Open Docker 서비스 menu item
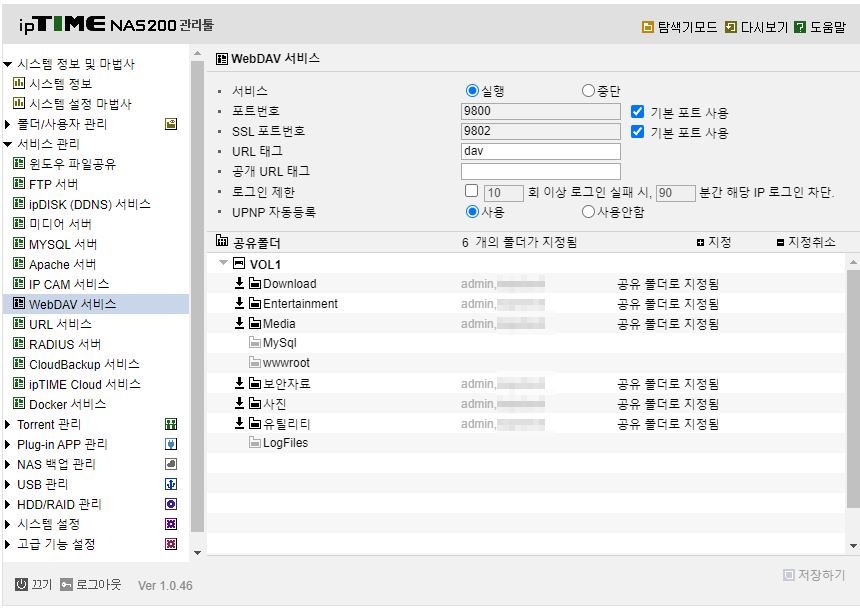This screenshot has width=860, height=615. click(67, 404)
